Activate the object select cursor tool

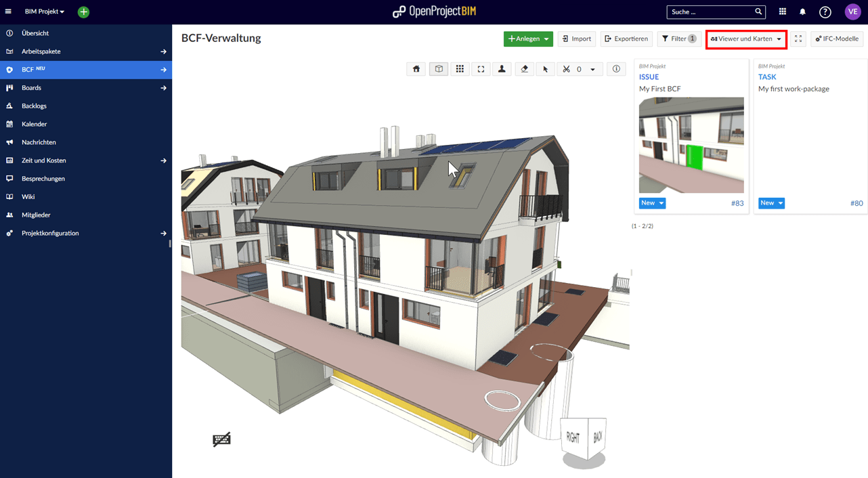(545, 68)
